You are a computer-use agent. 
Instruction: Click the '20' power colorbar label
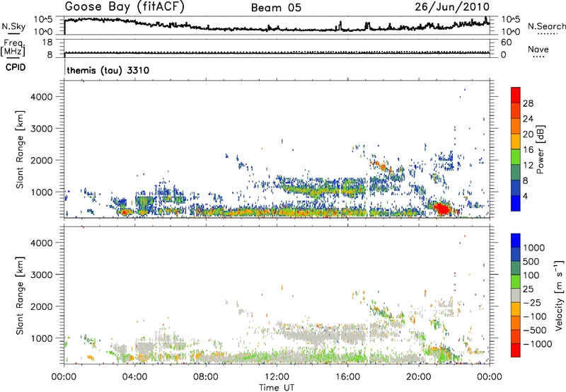click(528, 134)
